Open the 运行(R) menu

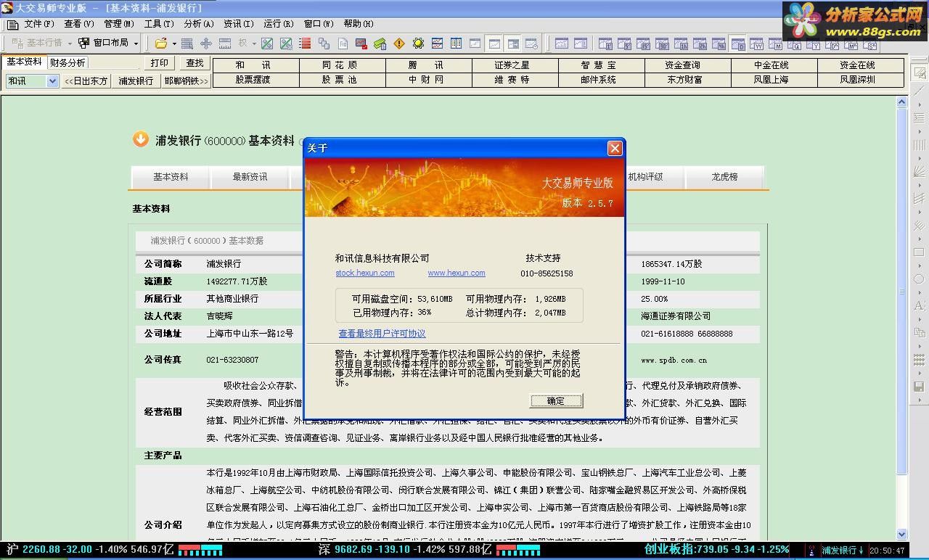click(x=278, y=24)
